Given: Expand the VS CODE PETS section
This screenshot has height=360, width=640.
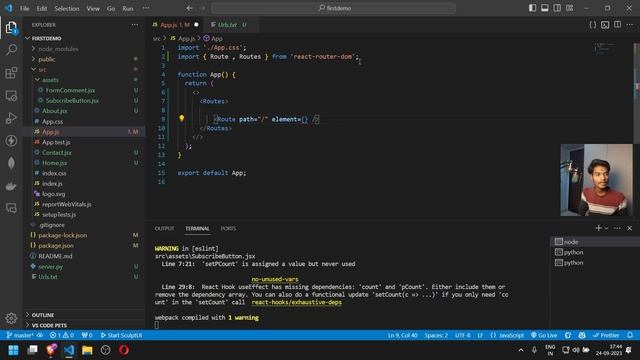Looking at the screenshot, I should click(49, 325).
